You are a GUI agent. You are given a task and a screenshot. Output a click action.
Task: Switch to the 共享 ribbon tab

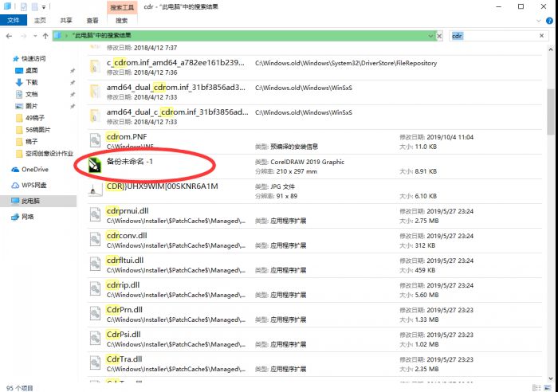[x=66, y=20]
